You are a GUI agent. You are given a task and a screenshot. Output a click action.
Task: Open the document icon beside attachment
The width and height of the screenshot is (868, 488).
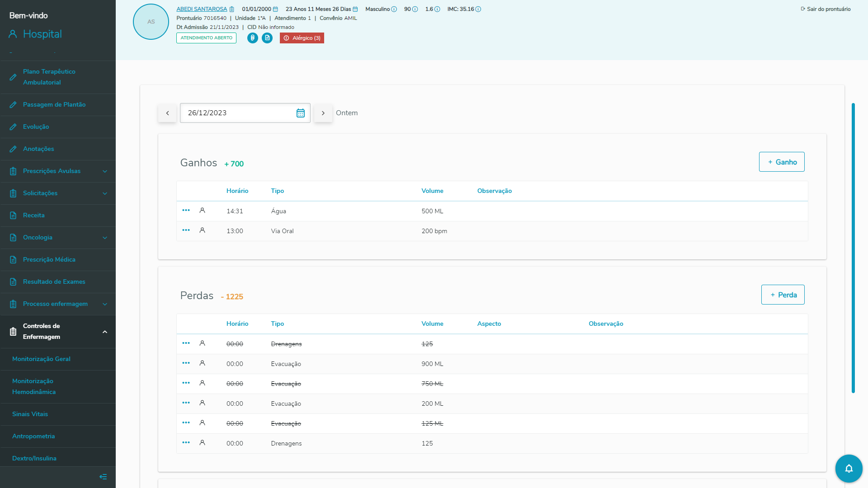pos(267,38)
